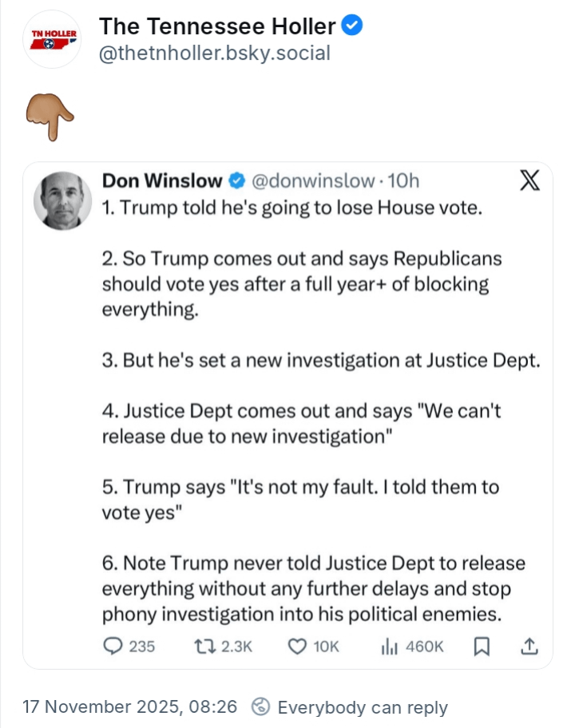Click the Don Winslow display name
Viewport: 575px width, 728px height.
(163, 181)
